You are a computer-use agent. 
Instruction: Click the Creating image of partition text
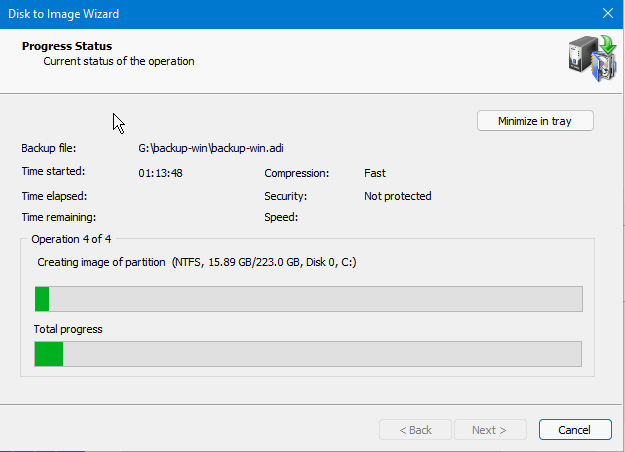101,262
